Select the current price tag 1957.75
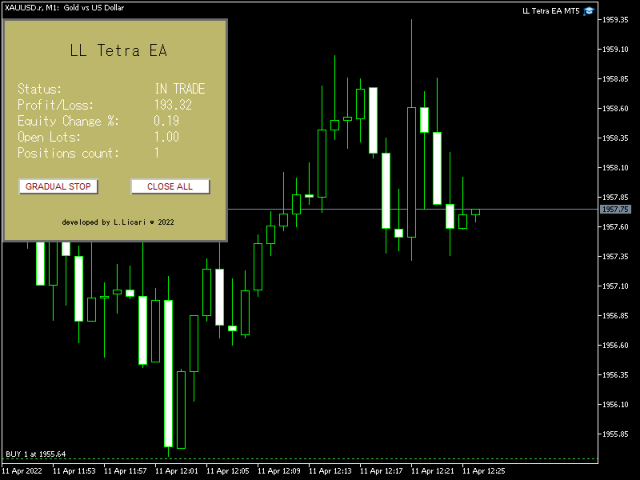 pyautogui.click(x=616, y=209)
